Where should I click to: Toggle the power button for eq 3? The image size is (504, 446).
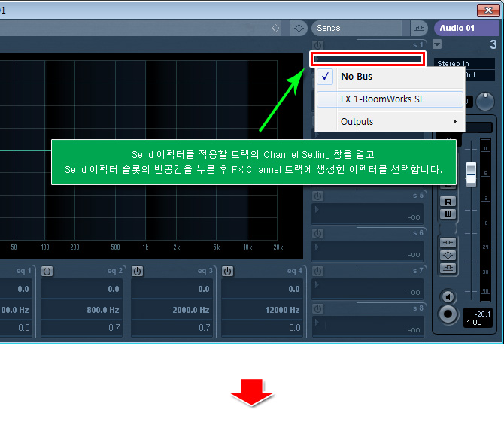pos(137,272)
